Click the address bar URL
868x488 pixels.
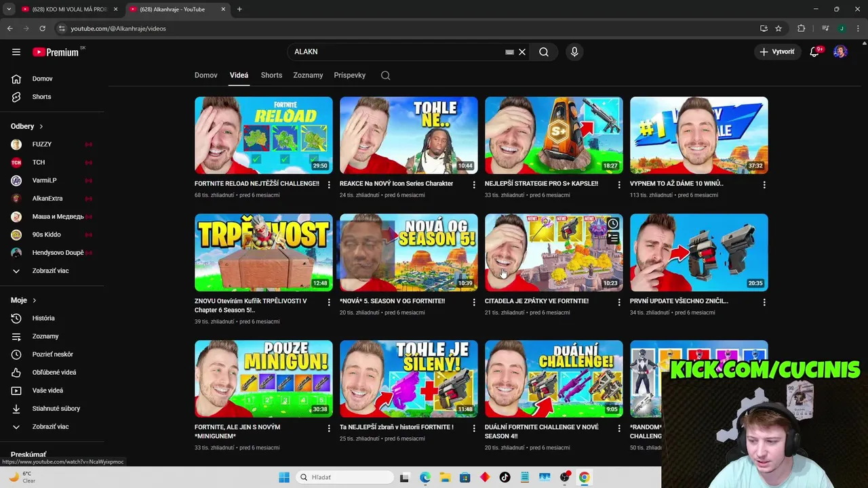click(x=118, y=28)
